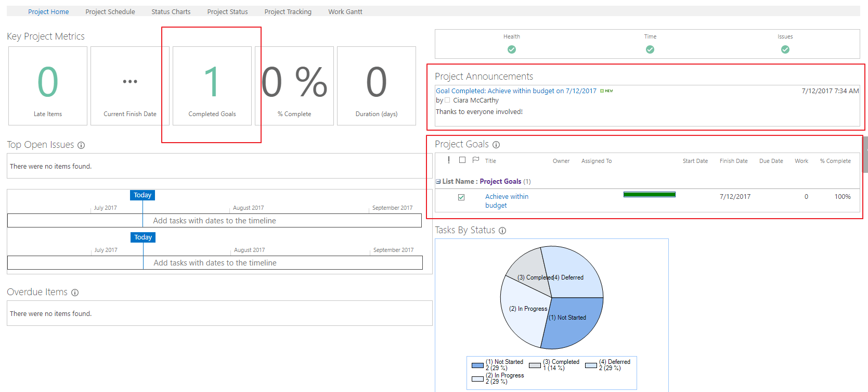Open the Project Home tab
This screenshot has height=392, width=868.
click(x=48, y=11)
